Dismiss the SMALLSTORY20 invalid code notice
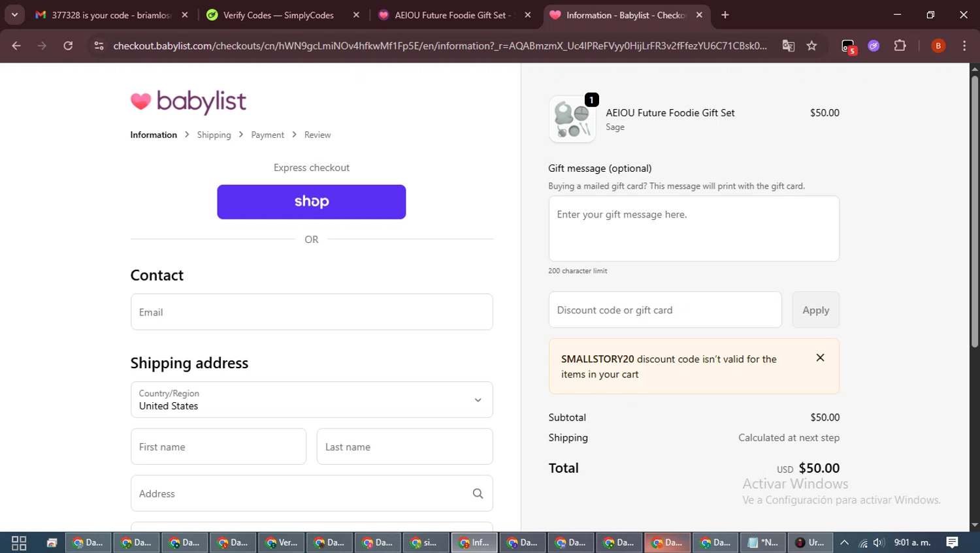The image size is (980, 553). coord(820,358)
